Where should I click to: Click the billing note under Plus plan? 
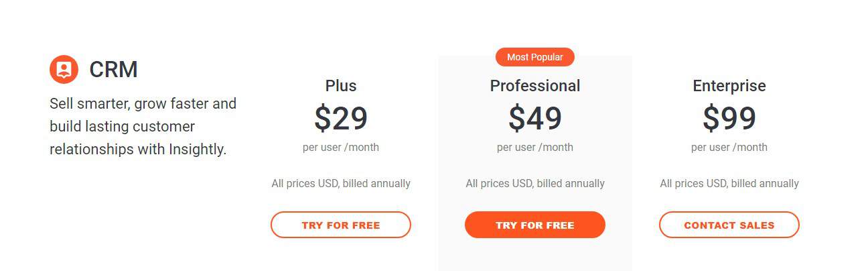point(341,183)
